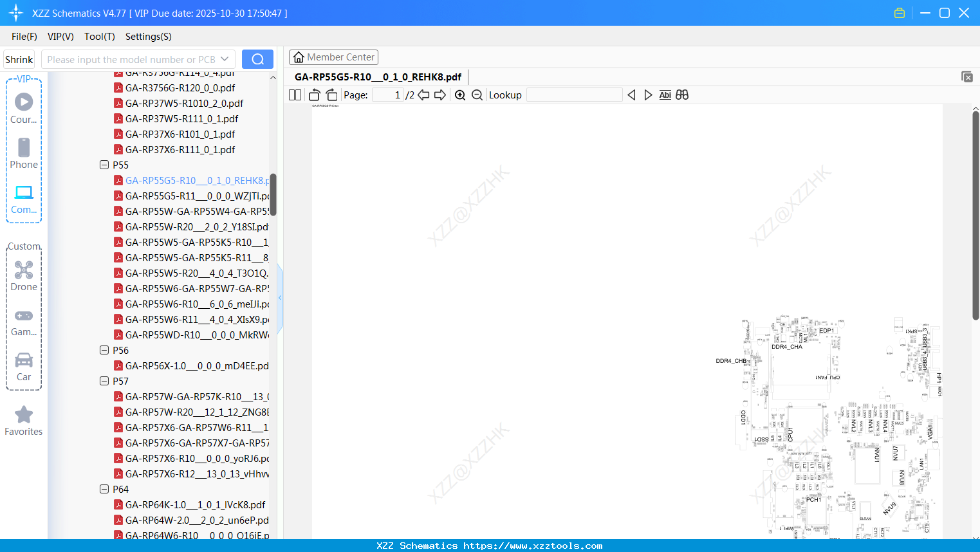This screenshot has height=552, width=980.
Task: Select the Car category
Action: coord(24,367)
